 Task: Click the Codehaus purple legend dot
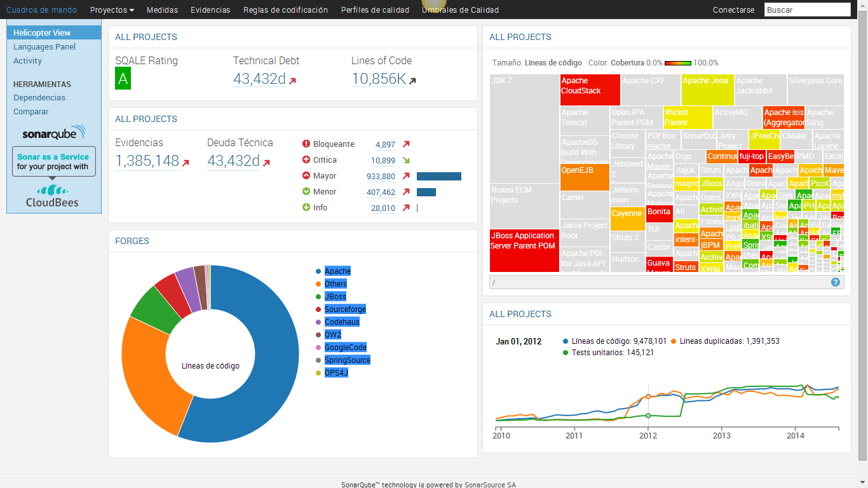tap(318, 322)
